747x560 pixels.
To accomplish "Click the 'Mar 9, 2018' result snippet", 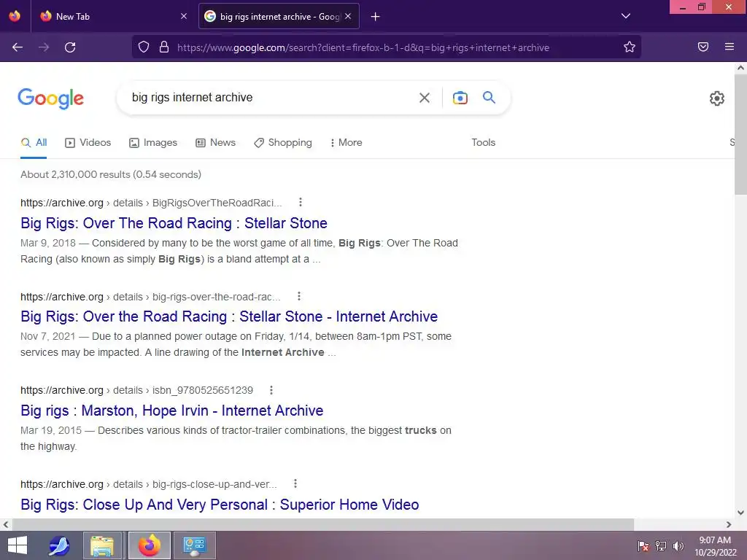I will [239, 251].
